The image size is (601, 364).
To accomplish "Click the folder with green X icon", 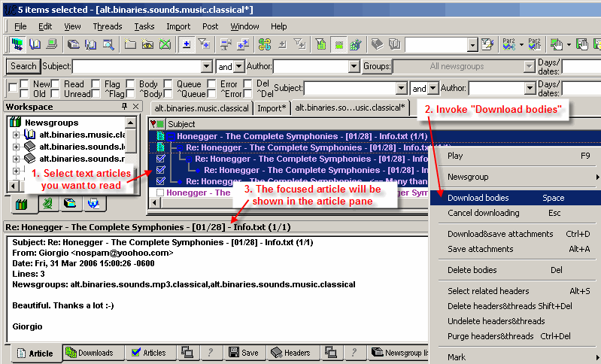I will (165, 44).
